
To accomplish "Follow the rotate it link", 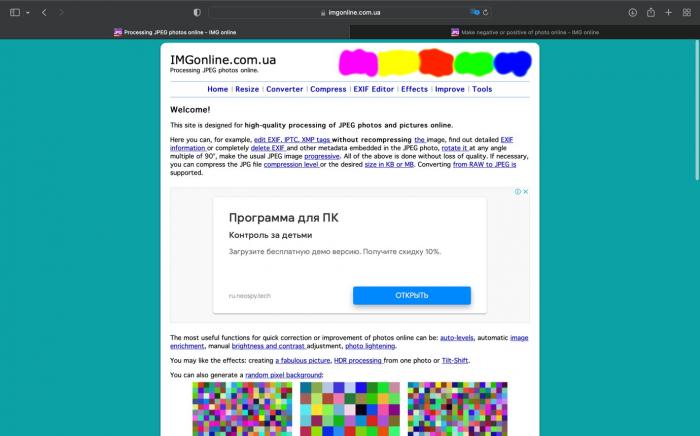I will 454,148.
